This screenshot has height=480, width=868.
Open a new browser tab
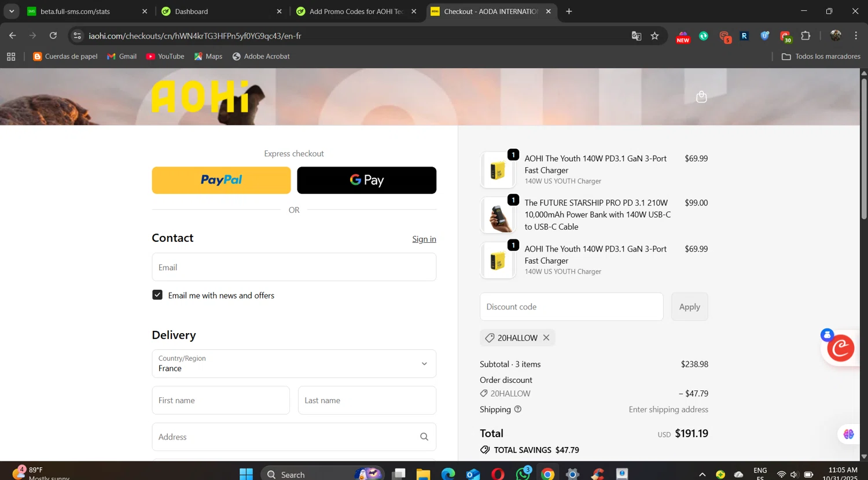click(569, 12)
